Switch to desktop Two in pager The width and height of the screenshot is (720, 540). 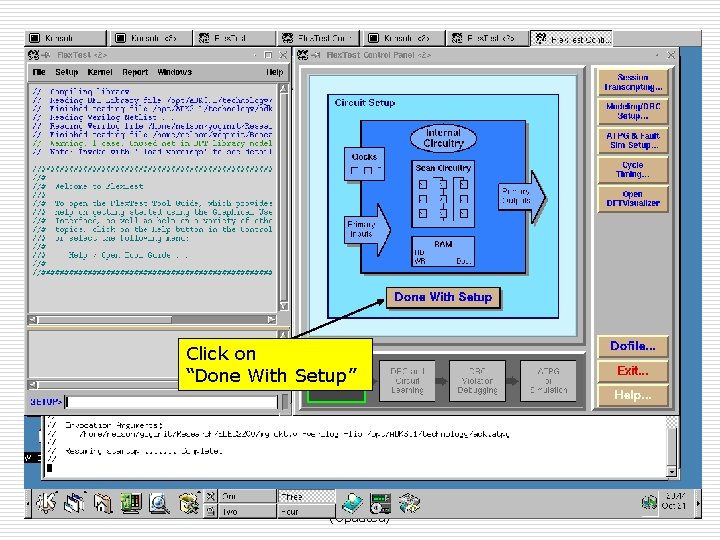click(247, 511)
